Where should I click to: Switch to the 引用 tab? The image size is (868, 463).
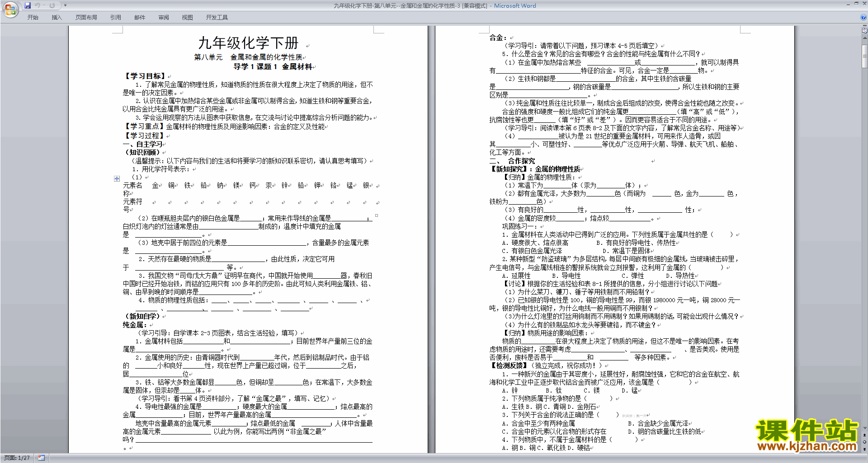116,18
